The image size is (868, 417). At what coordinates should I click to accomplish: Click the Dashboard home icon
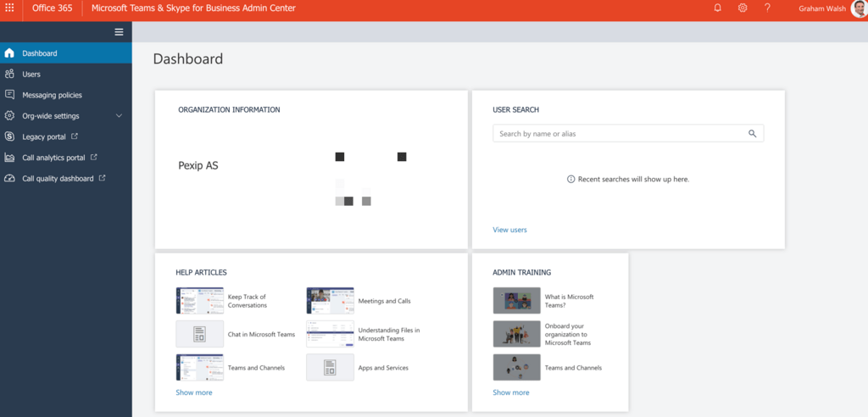(x=9, y=53)
